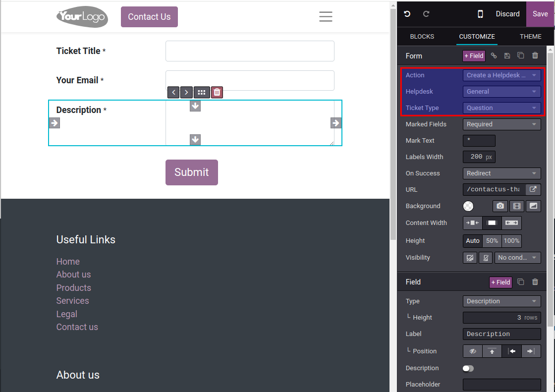555x392 pixels.
Task: Delete the Description field via red trash
Action: (217, 92)
